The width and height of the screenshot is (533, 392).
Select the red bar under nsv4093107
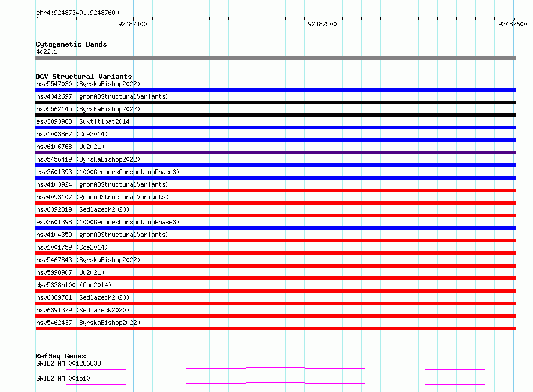tap(275, 203)
